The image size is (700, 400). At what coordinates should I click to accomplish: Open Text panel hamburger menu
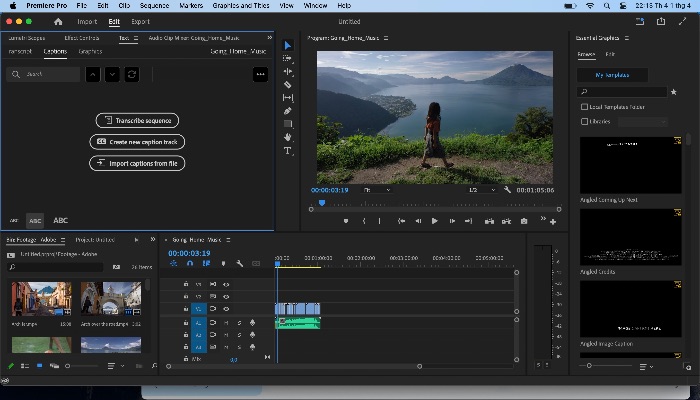136,38
